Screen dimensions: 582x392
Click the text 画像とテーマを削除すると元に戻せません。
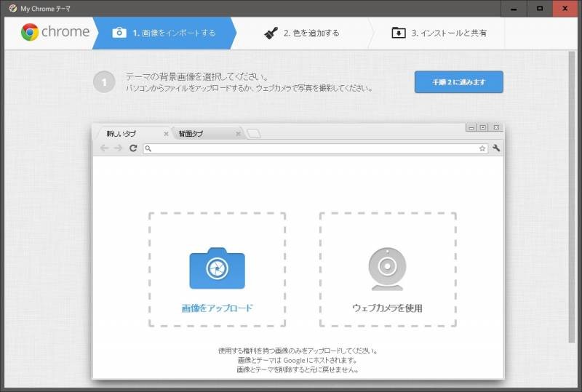coord(298,369)
